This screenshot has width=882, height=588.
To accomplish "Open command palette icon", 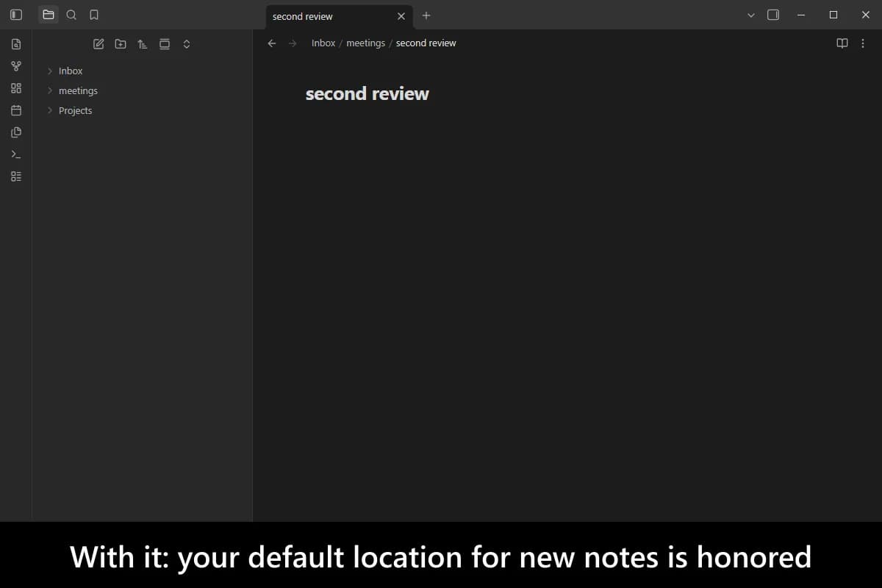I will [16, 154].
